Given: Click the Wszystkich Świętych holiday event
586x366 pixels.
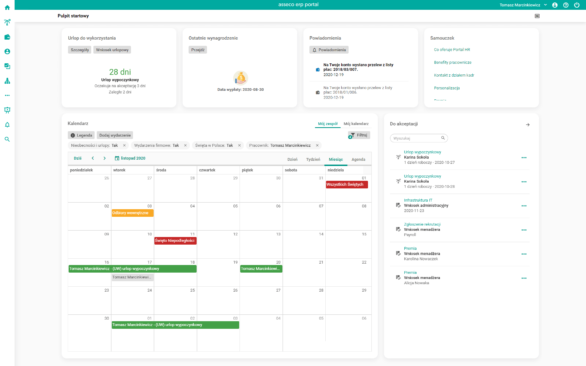Looking at the screenshot, I should tap(347, 185).
